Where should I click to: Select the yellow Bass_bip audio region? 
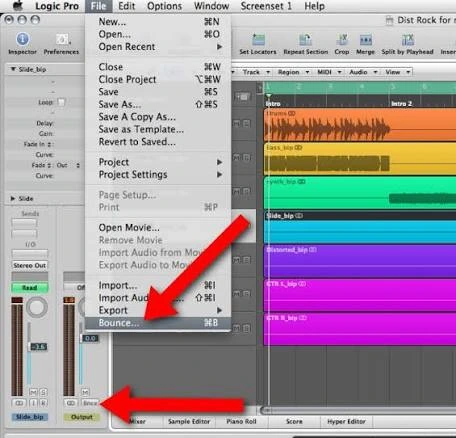click(x=360, y=159)
